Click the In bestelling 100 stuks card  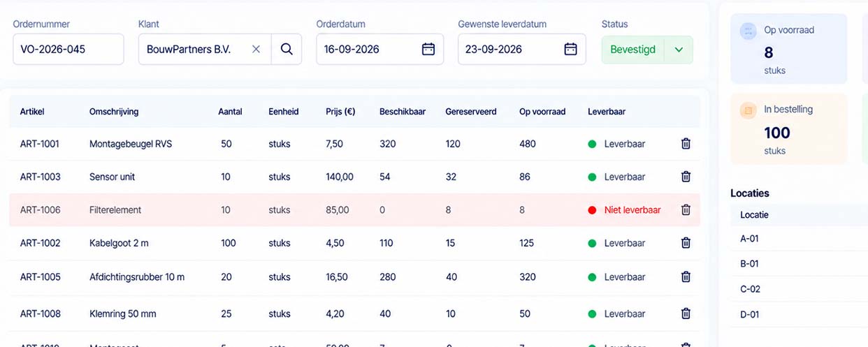789,131
